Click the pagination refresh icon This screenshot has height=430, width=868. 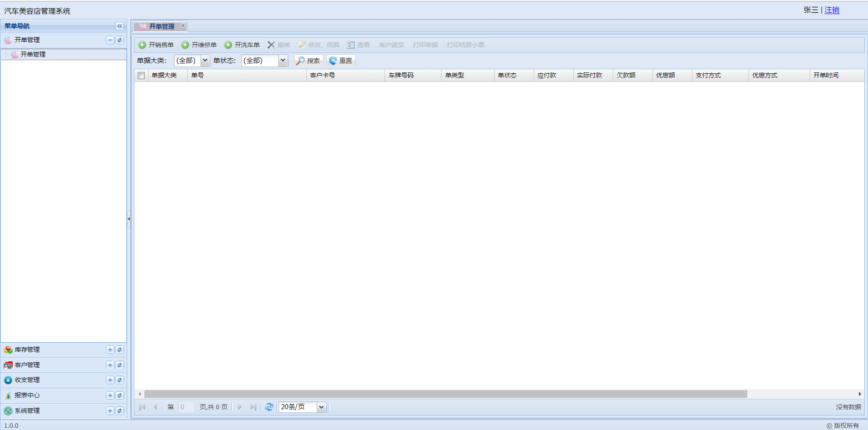269,407
